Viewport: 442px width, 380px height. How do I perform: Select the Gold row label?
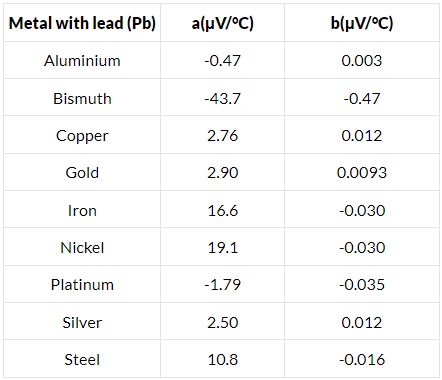(x=82, y=173)
